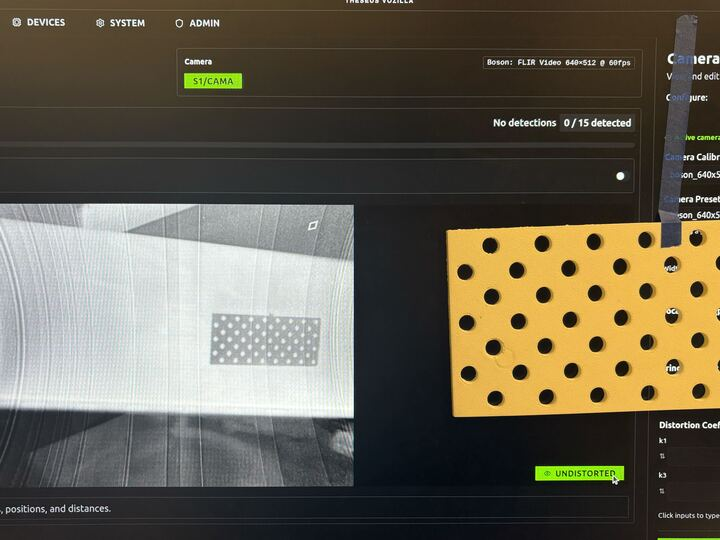The width and height of the screenshot is (720, 540).
Task: Click the small square icon on thermal feed
Action: tap(313, 226)
